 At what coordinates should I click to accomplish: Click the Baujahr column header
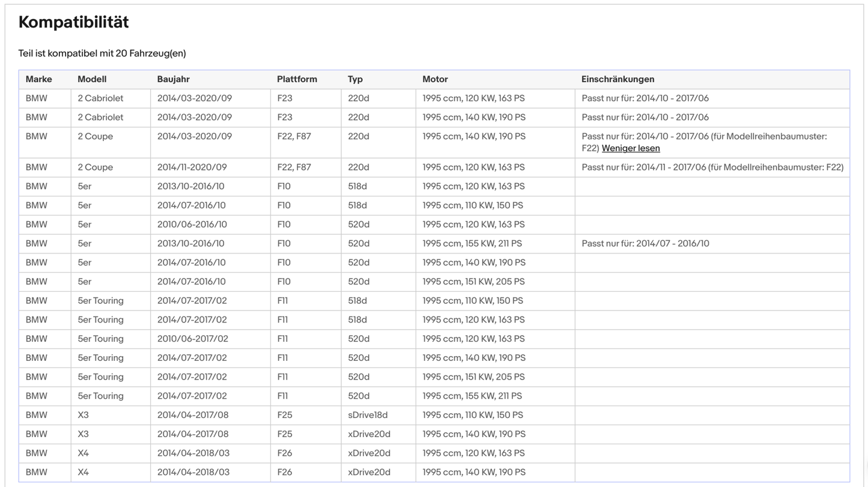point(173,79)
